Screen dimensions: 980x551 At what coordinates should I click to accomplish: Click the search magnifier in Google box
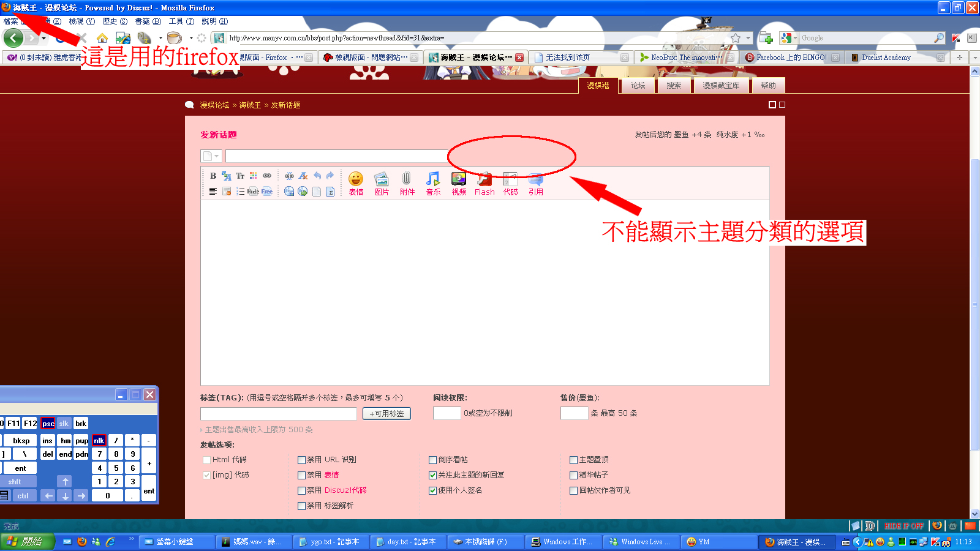click(x=939, y=38)
